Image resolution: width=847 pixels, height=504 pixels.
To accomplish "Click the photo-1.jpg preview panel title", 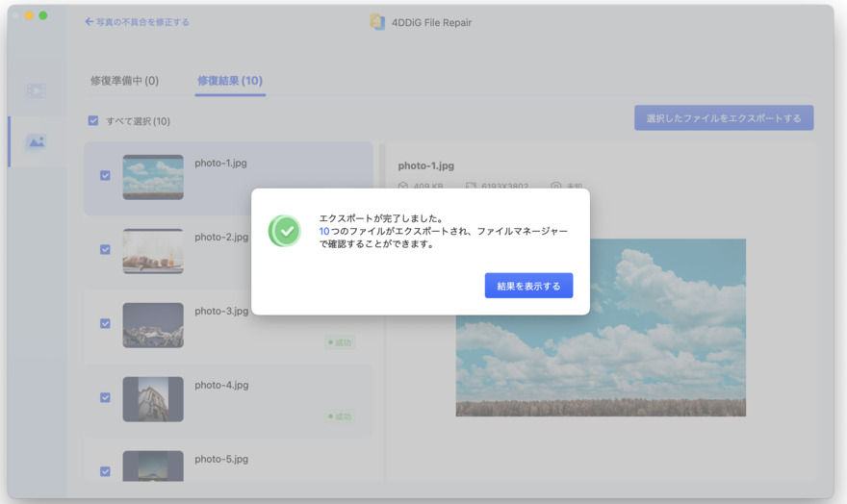I will click(x=426, y=165).
